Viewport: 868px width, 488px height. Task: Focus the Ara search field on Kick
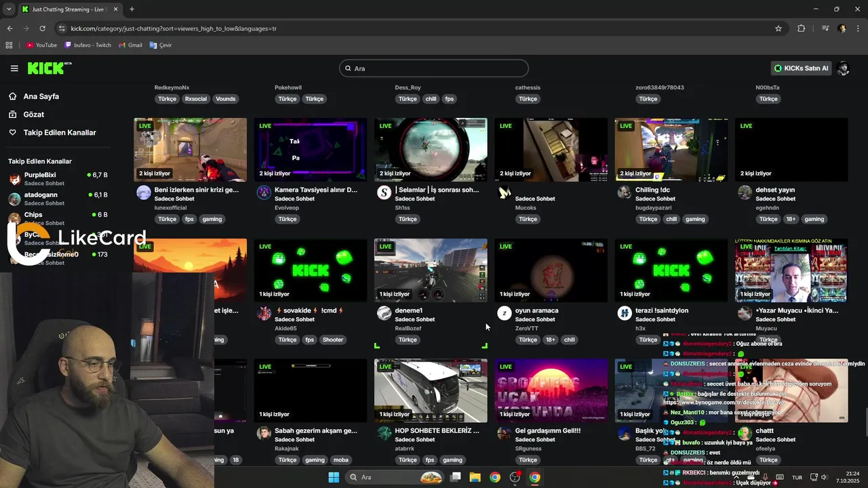pyautogui.click(x=433, y=68)
